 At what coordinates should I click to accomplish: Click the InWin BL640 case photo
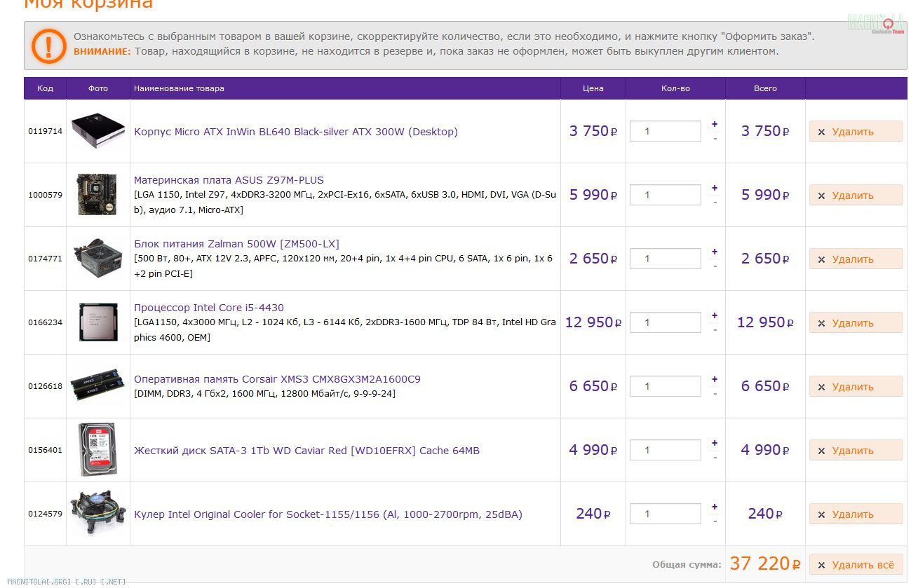coord(98,130)
